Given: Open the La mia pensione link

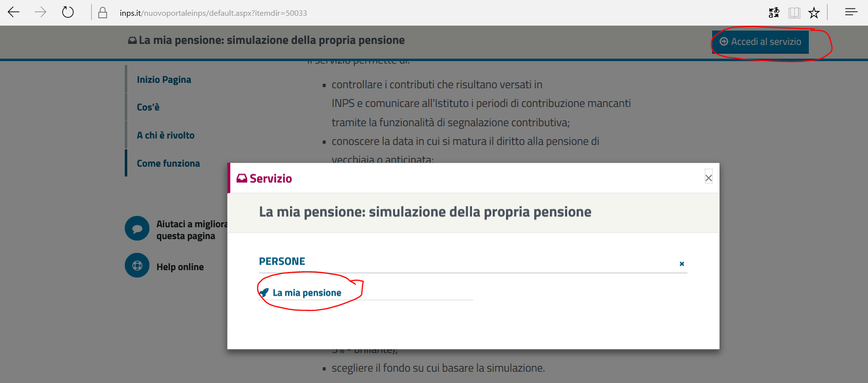Looking at the screenshot, I should (307, 293).
